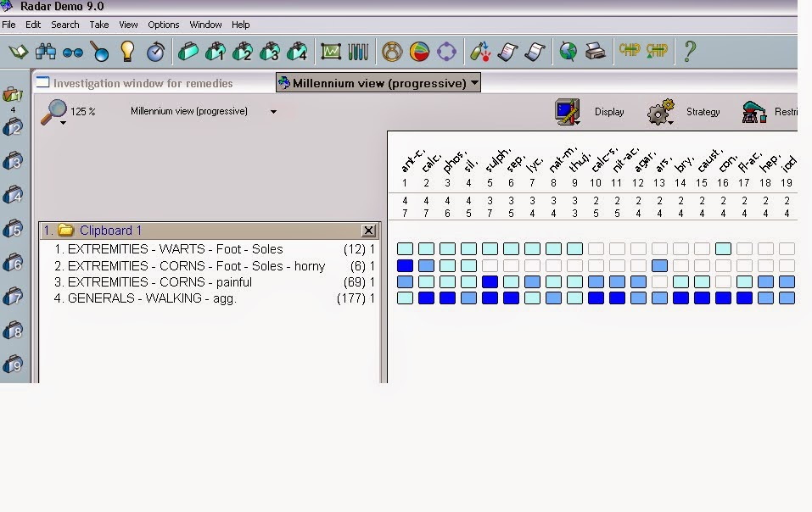Screen dimensions: 812x512
Task: Open the File menu
Action: [8, 25]
